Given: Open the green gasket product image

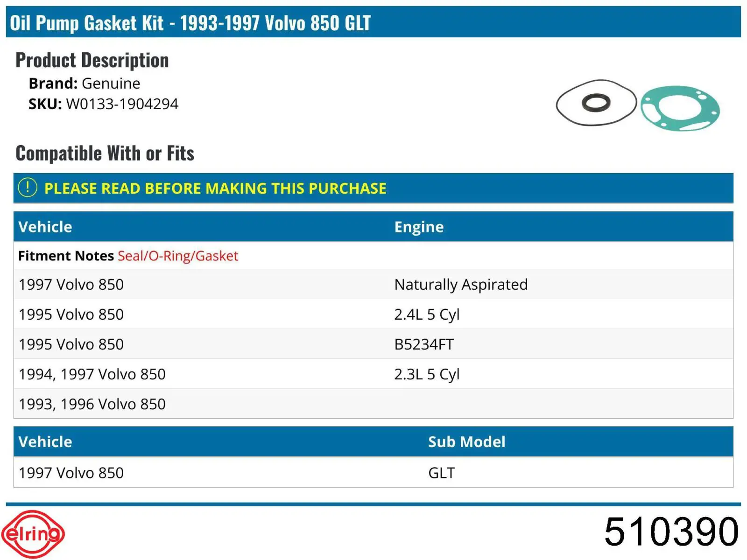Looking at the screenshot, I should pyautogui.click(x=680, y=108).
